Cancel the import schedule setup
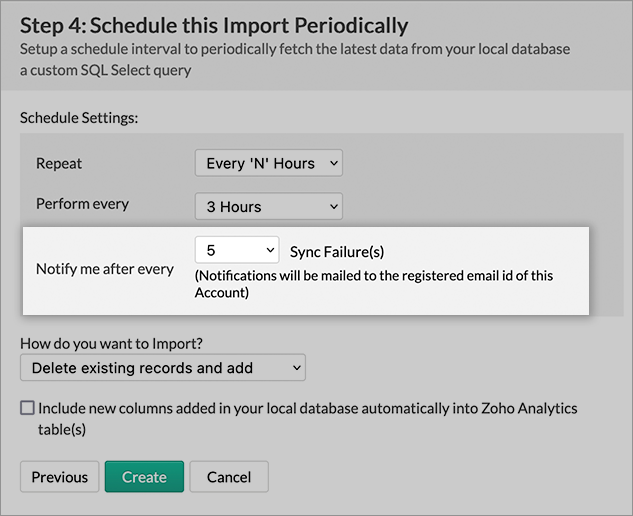Screen dimensions: 633x516 click(229, 477)
